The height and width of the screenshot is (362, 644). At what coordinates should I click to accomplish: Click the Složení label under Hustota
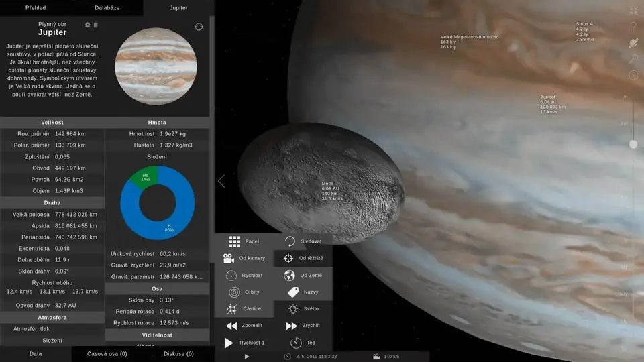pos(157,157)
